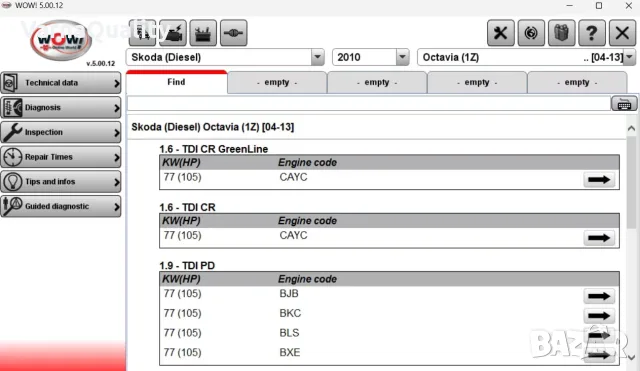Click the Guided diagnostic icon
The width and height of the screenshot is (640, 371).
(x=12, y=206)
